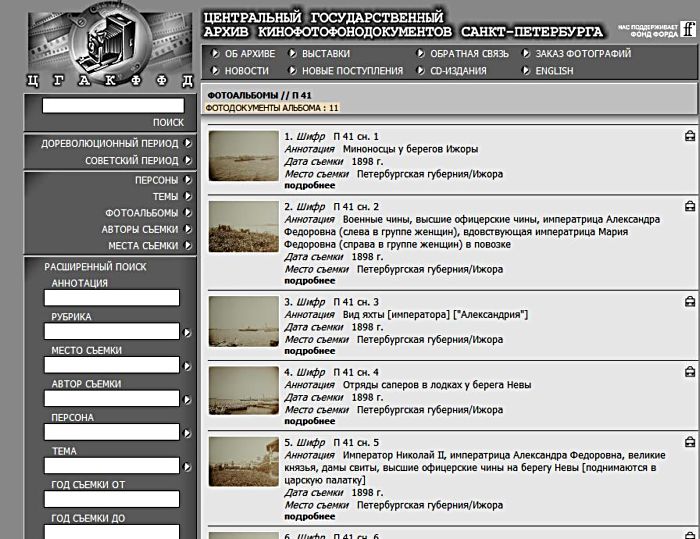700x539 pixels.
Task: Open подробнее for photo 1
Action: pyautogui.click(x=309, y=185)
